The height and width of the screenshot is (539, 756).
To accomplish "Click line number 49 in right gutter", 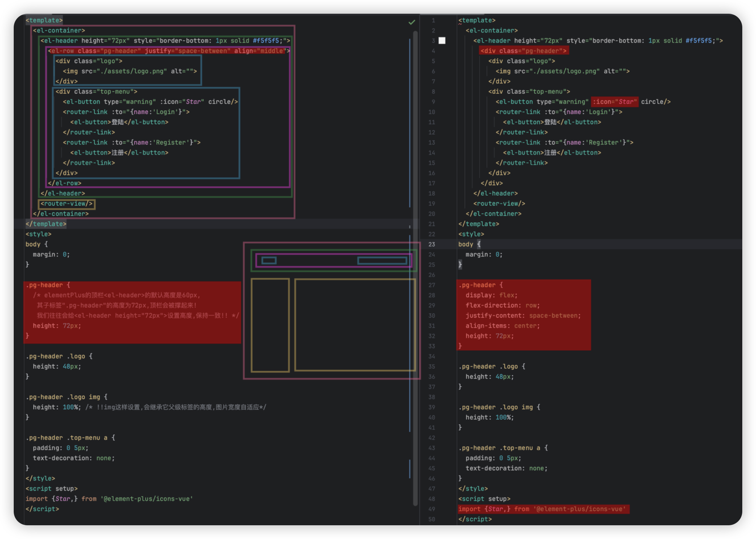I will 431,509.
